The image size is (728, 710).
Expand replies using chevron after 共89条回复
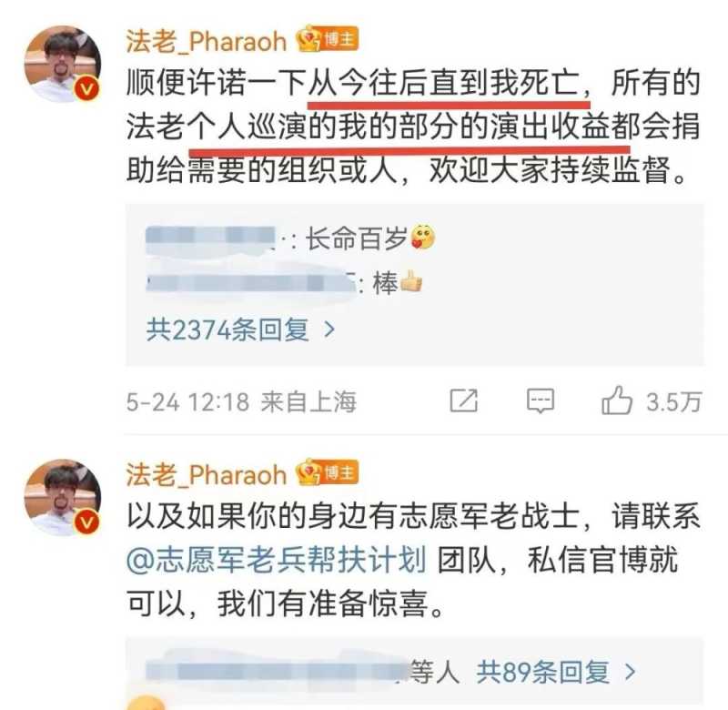tap(630, 672)
